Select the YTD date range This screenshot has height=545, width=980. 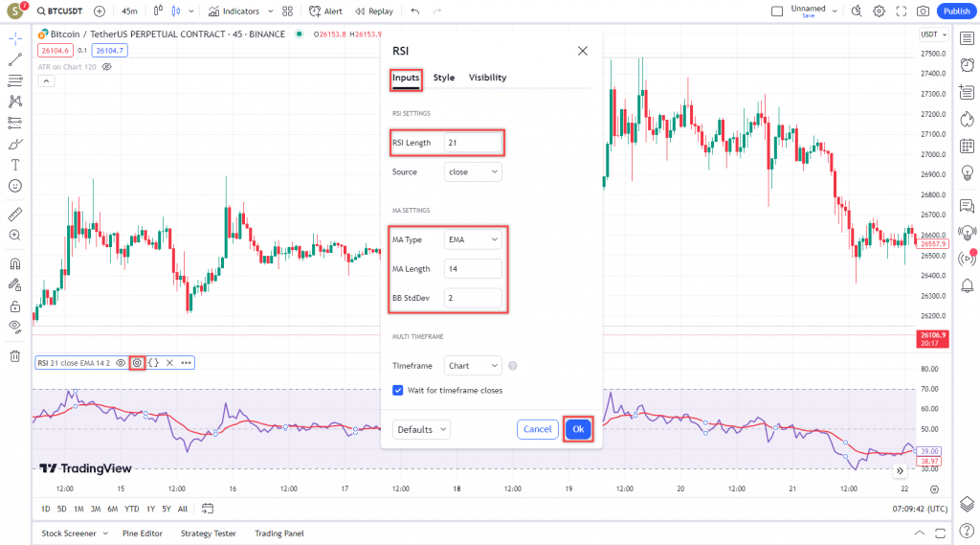pyautogui.click(x=132, y=509)
